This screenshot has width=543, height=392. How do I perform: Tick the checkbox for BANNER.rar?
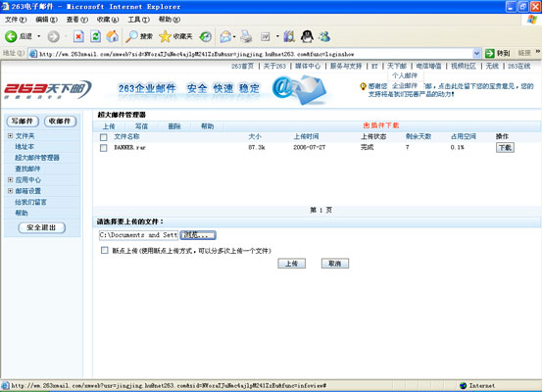pyautogui.click(x=103, y=148)
